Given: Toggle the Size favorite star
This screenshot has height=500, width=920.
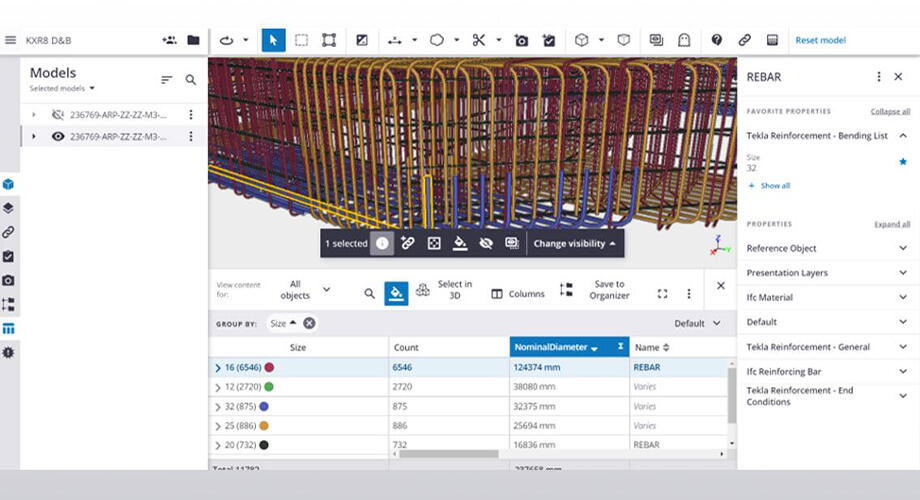Looking at the screenshot, I should coord(903,162).
